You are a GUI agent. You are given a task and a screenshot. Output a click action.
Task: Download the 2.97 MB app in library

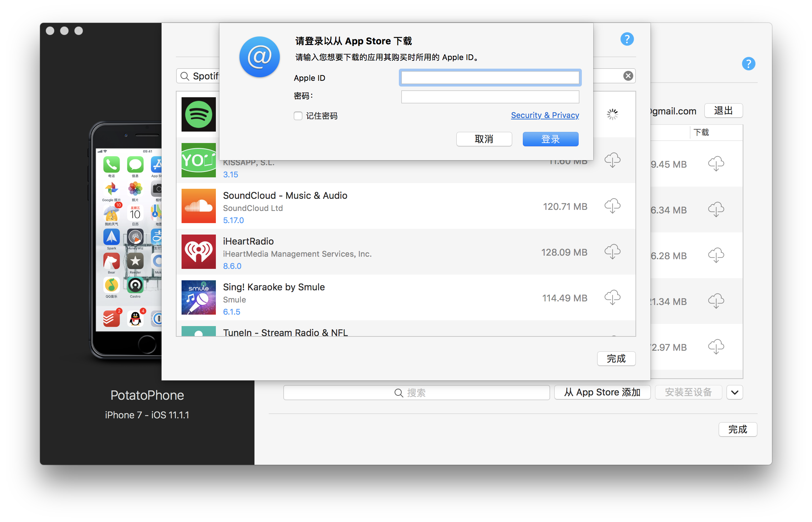(x=716, y=347)
